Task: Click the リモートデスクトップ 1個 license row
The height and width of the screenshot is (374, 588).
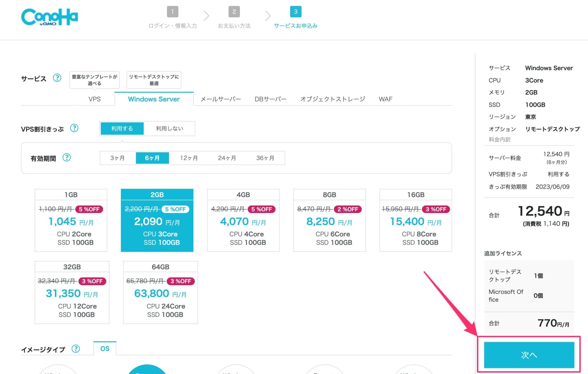Action: click(x=529, y=276)
